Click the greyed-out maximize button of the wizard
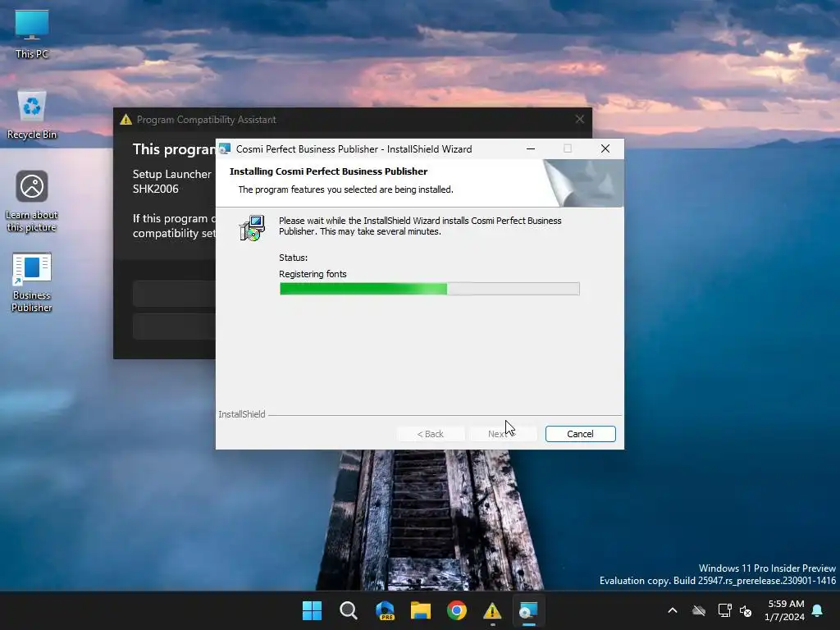The image size is (840, 630). click(568, 149)
